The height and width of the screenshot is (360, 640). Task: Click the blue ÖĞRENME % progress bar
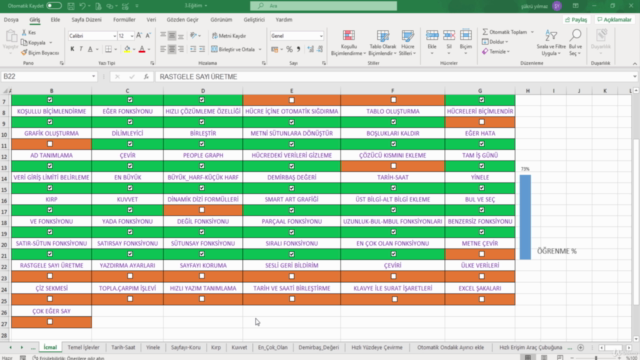(x=525, y=217)
